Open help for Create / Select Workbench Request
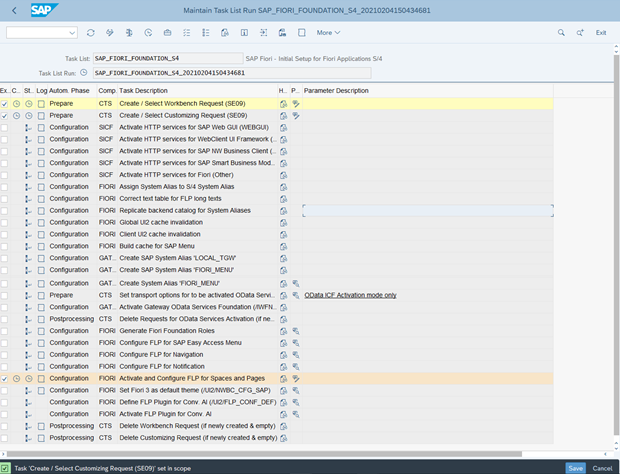 click(x=284, y=104)
